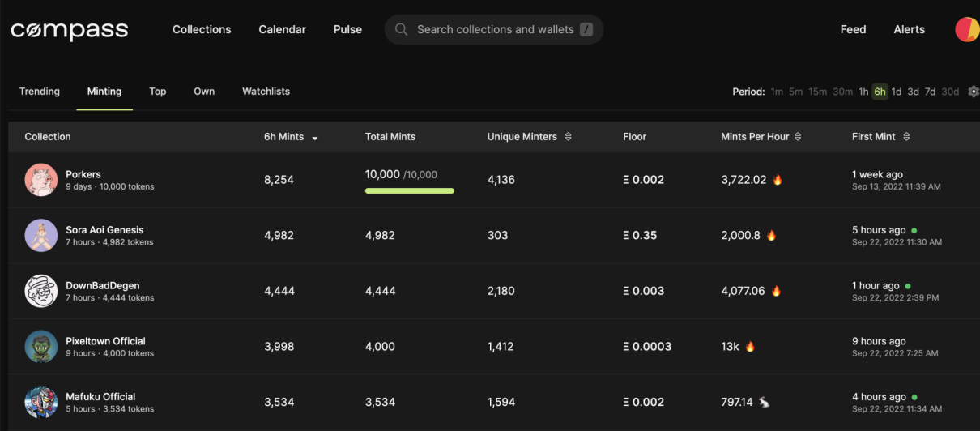Open the user profile avatar
980x431 pixels.
(x=967, y=29)
